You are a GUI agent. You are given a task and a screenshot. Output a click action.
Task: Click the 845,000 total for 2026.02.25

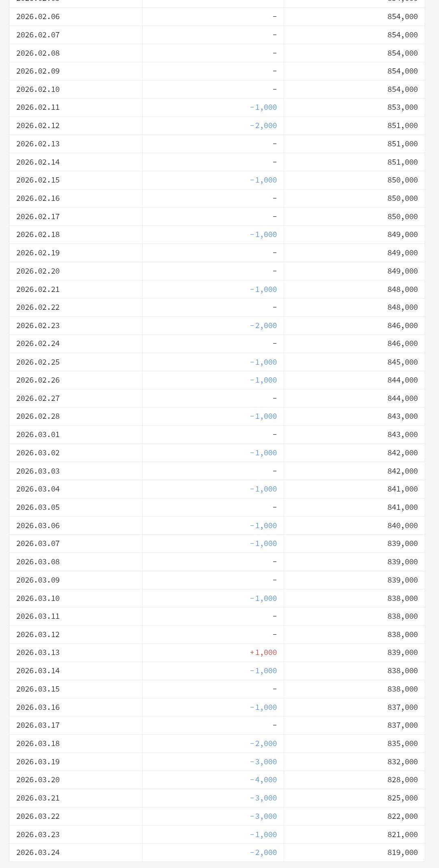[x=402, y=362]
